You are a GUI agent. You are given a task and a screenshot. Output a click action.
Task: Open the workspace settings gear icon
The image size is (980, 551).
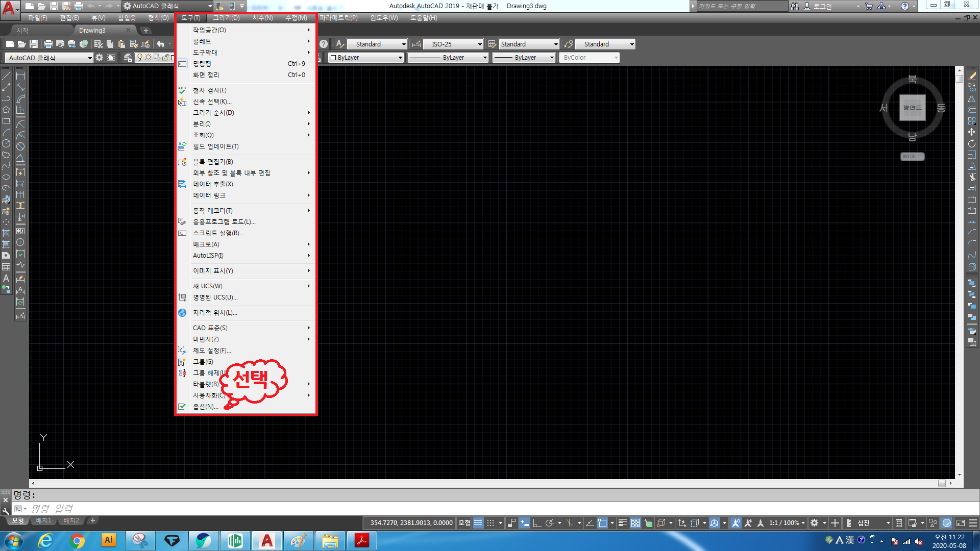(99, 58)
